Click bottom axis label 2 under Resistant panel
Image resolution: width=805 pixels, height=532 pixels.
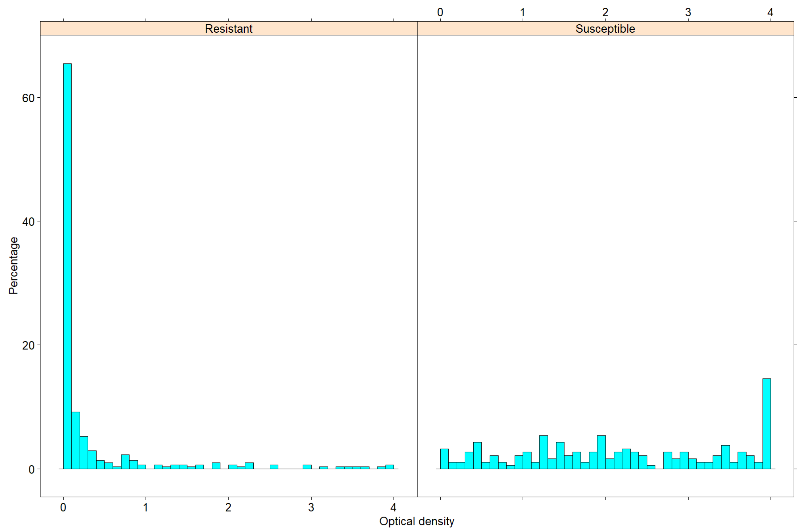click(x=228, y=508)
